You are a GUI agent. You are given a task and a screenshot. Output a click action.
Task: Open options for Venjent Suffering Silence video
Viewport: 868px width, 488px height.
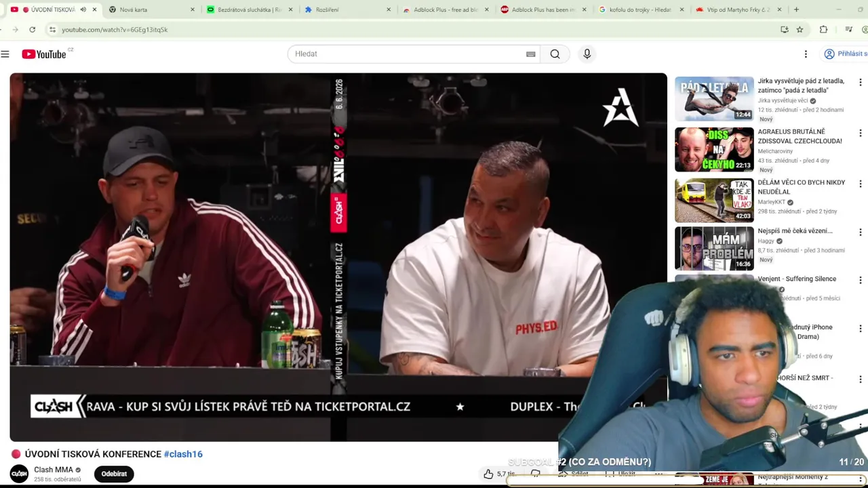[860, 280]
